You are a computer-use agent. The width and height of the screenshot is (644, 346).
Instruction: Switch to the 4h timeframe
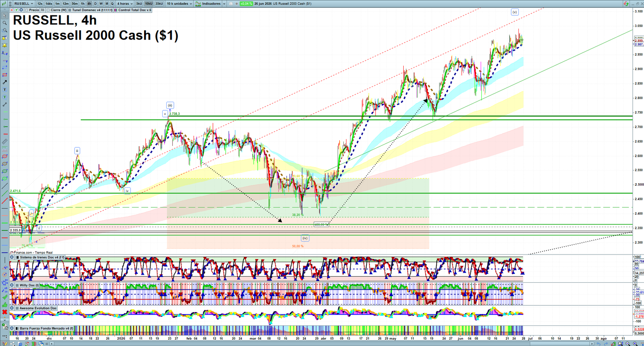coord(89,4)
